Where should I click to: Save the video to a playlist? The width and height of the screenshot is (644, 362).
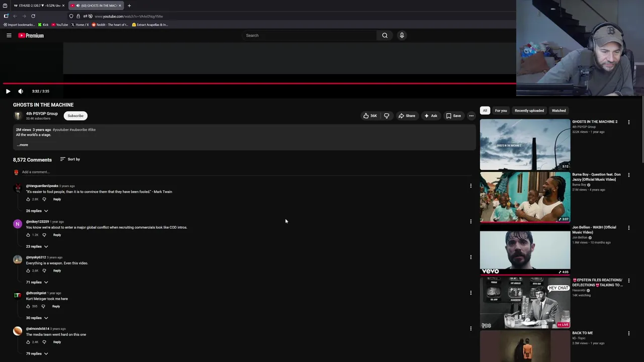[x=453, y=116]
